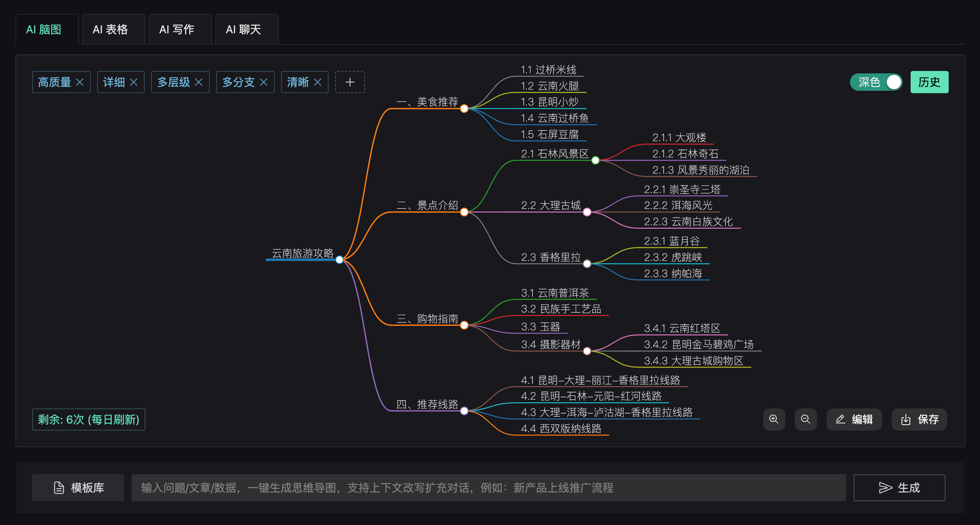This screenshot has height=525, width=980.
Task: Open the 历史 history panel
Action: [x=929, y=82]
